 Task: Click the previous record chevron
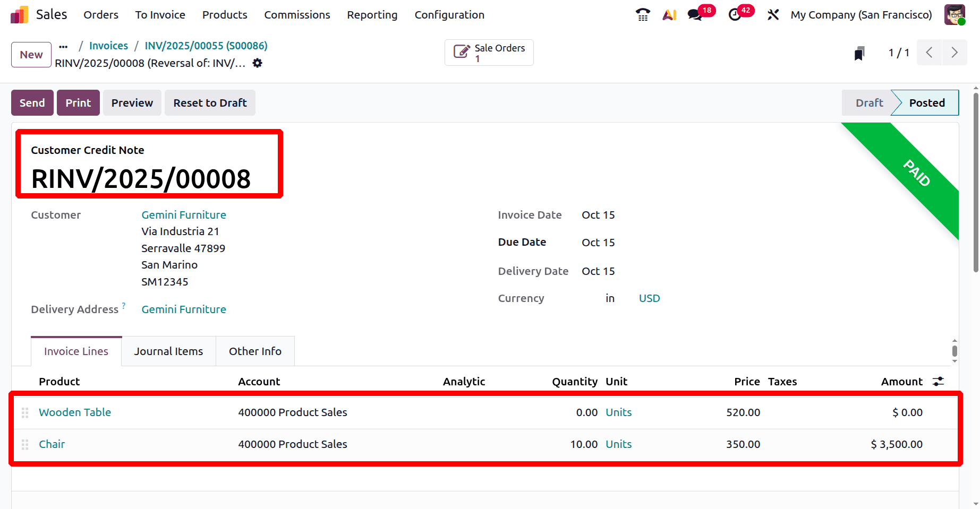point(929,53)
